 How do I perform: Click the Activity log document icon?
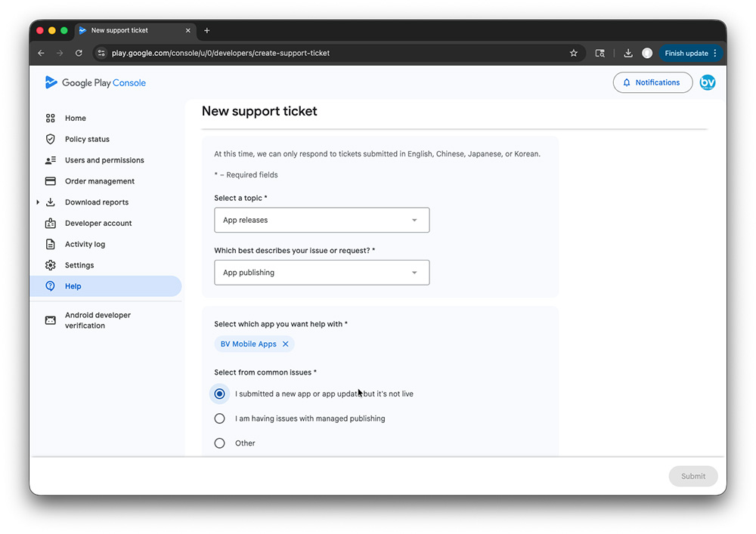coord(50,244)
